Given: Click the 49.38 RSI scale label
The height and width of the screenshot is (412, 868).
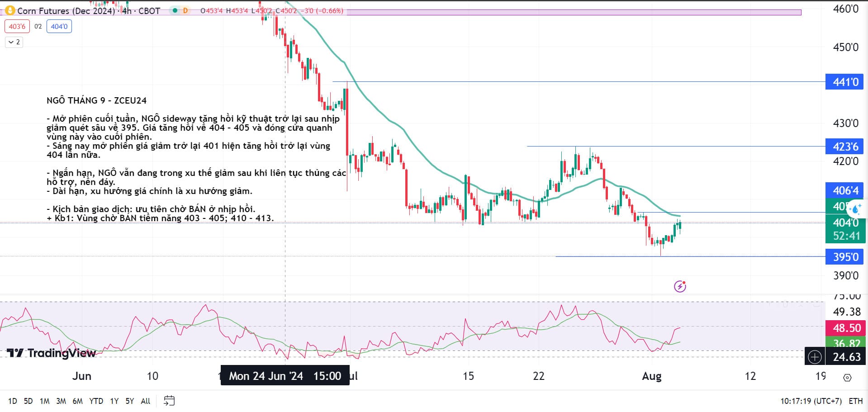Looking at the screenshot, I should point(847,312).
